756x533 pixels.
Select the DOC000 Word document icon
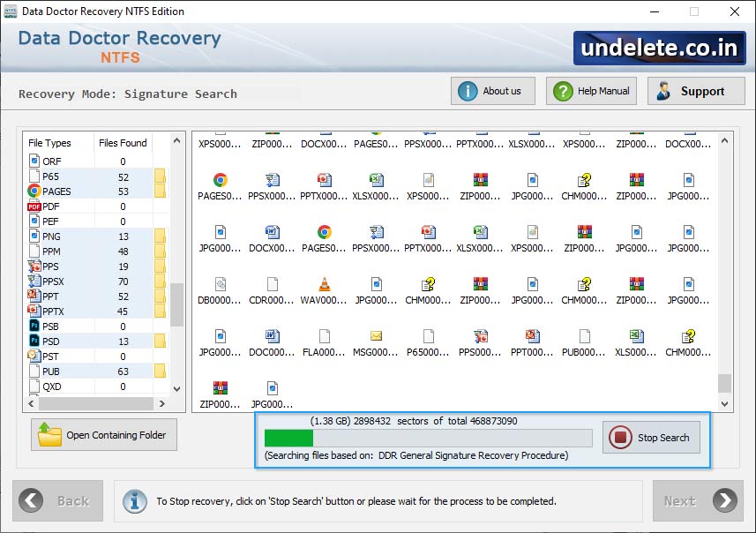pos(270,336)
